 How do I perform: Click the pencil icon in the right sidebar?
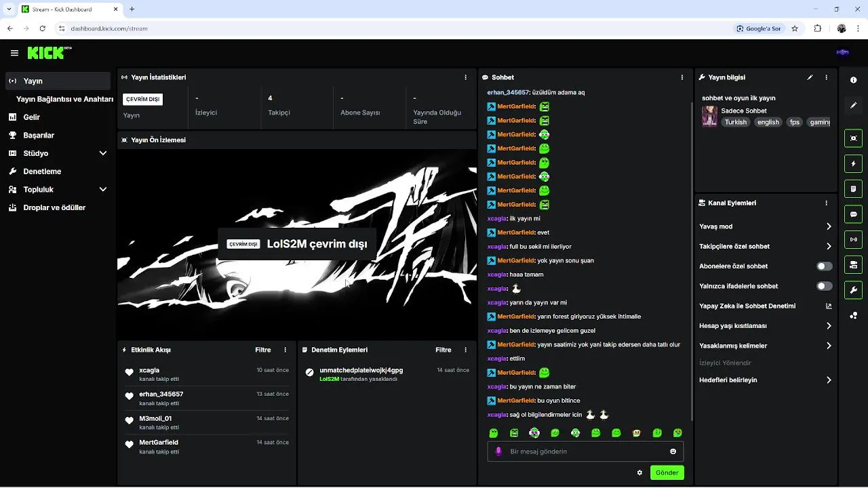point(853,106)
